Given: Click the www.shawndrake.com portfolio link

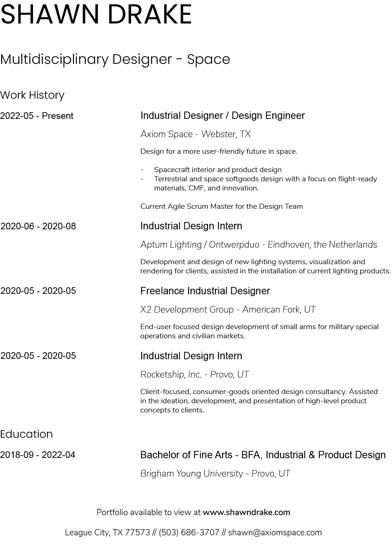Looking at the screenshot, I should click(246, 512).
